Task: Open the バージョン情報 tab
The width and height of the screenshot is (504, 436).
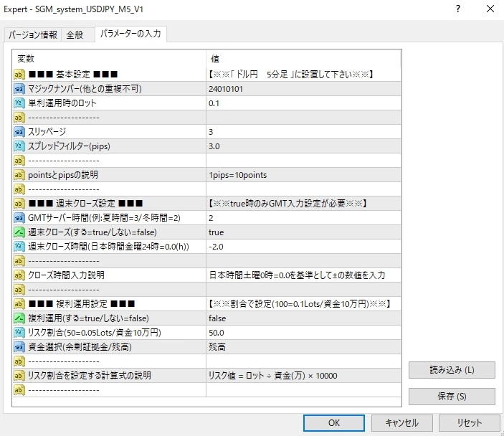Action: [33, 34]
